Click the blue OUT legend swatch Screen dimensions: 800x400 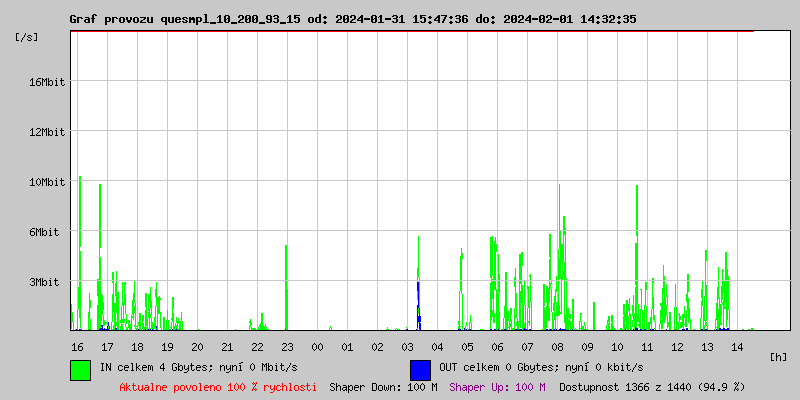click(420, 369)
